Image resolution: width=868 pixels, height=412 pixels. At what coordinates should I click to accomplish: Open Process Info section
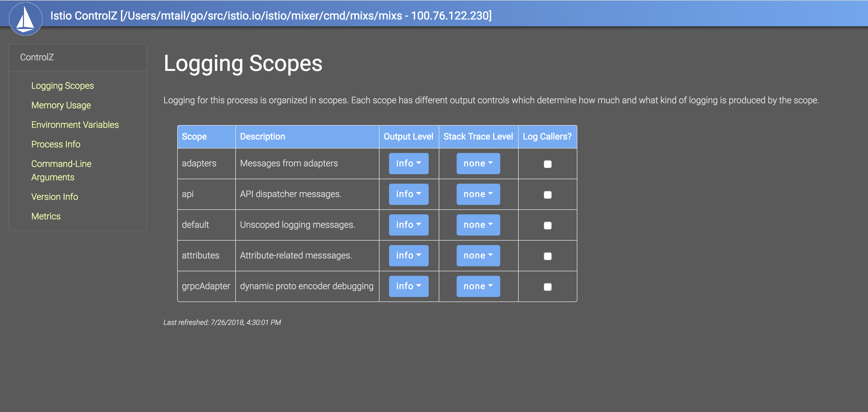(x=56, y=144)
